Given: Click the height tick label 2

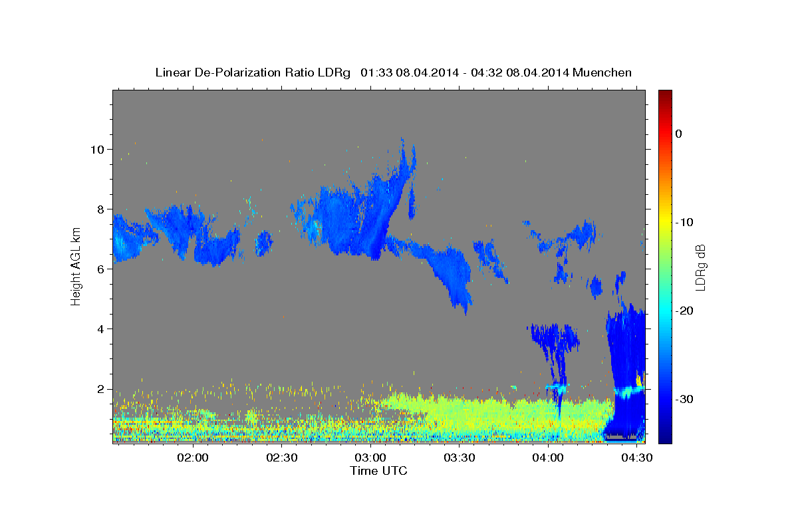Looking at the screenshot, I should click(101, 388).
